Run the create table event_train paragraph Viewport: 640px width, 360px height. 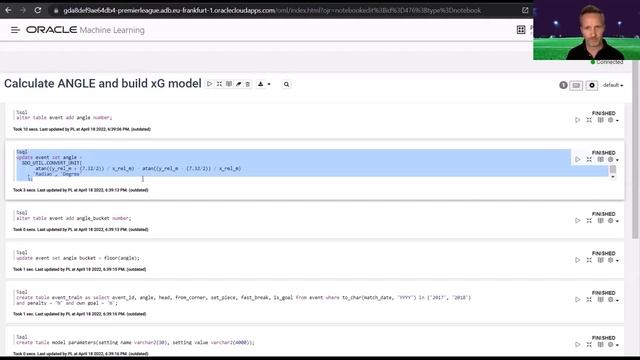578,300
